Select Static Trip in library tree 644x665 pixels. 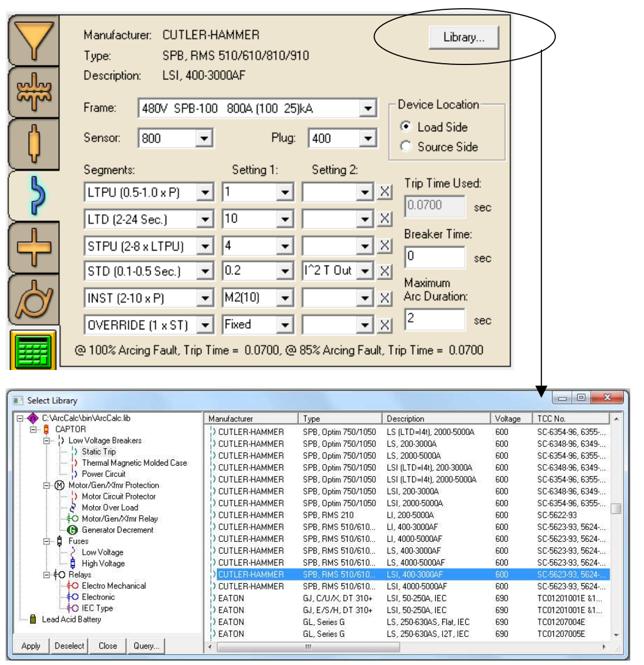click(x=98, y=452)
